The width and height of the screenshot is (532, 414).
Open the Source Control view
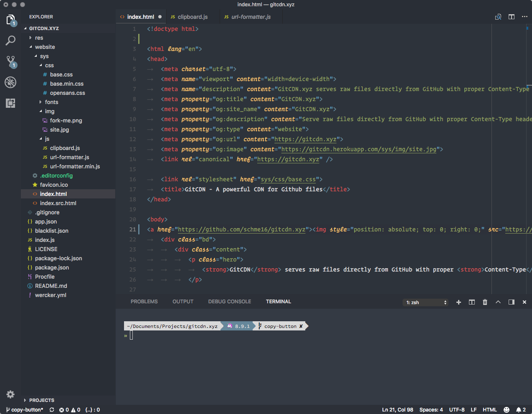[x=10, y=61]
